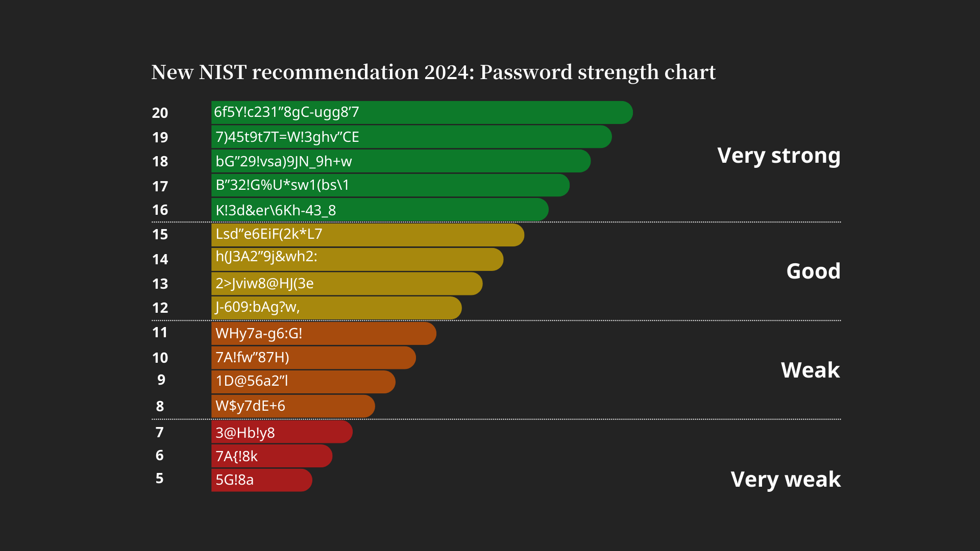This screenshot has width=980, height=551.
Task: Select the 17-character password bar
Action: click(x=390, y=185)
